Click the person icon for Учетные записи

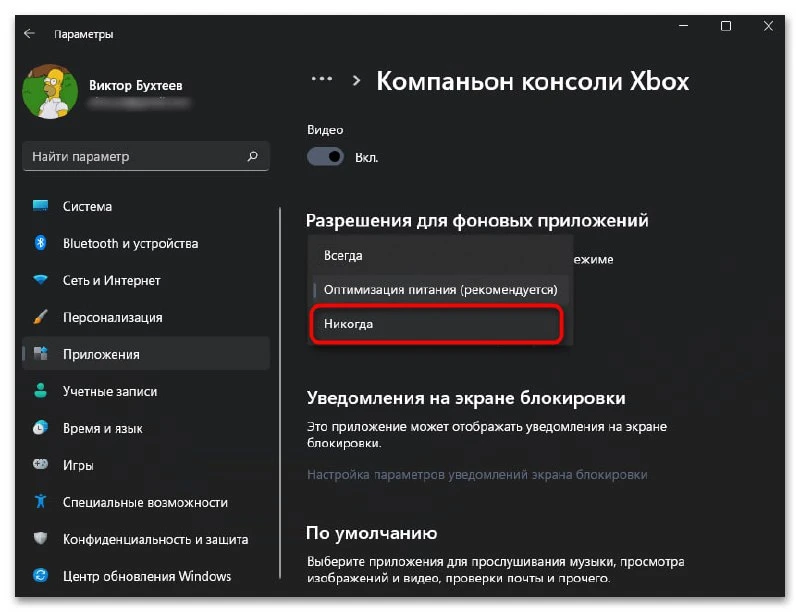point(40,391)
